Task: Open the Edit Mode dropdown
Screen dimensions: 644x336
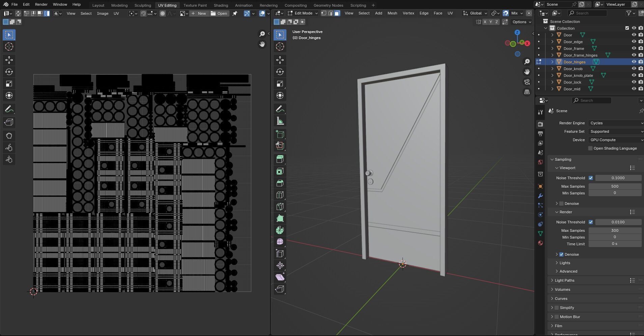Action: 303,13
